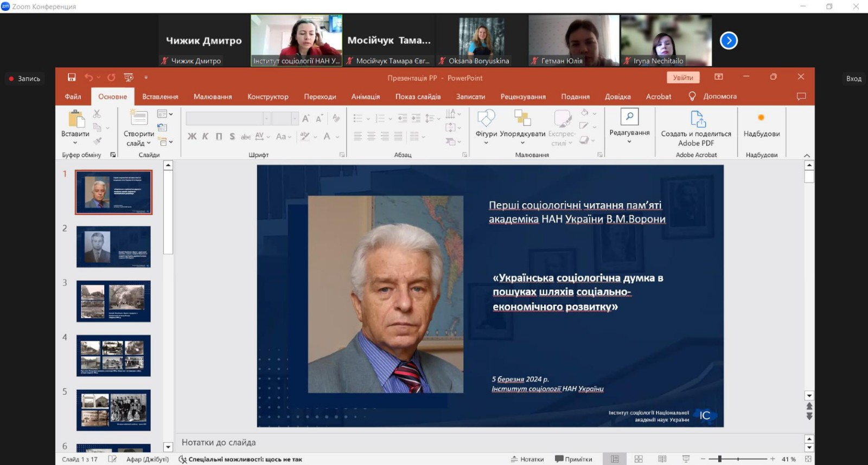The width and height of the screenshot is (868, 465).
Task: Click the Undo arrow icon
Action: [88, 77]
